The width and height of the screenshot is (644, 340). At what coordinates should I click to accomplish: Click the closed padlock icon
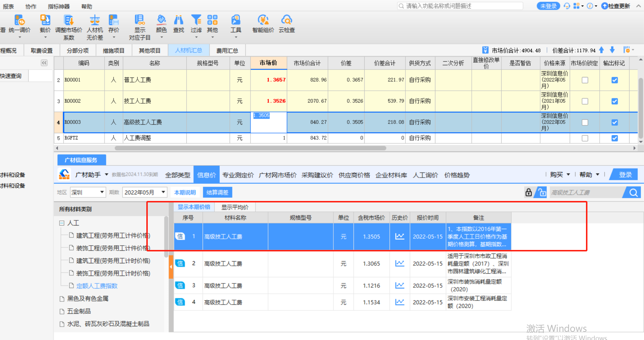pos(529,192)
